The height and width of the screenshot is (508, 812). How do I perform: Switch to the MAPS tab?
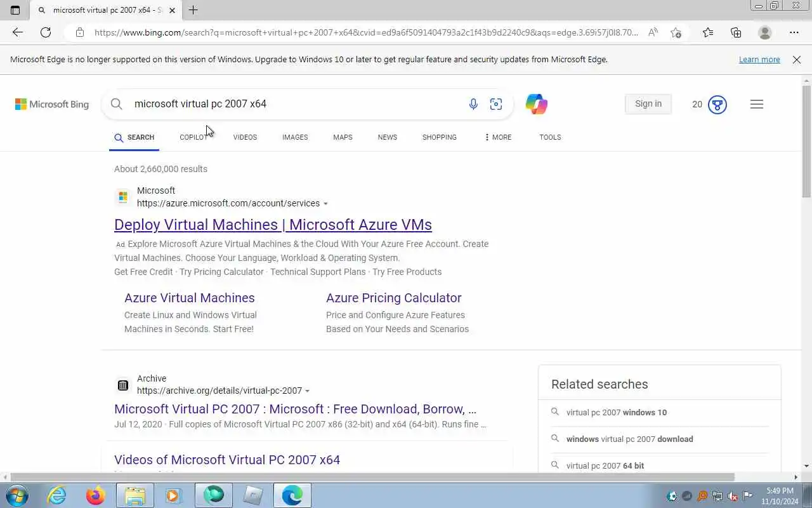pyautogui.click(x=343, y=137)
